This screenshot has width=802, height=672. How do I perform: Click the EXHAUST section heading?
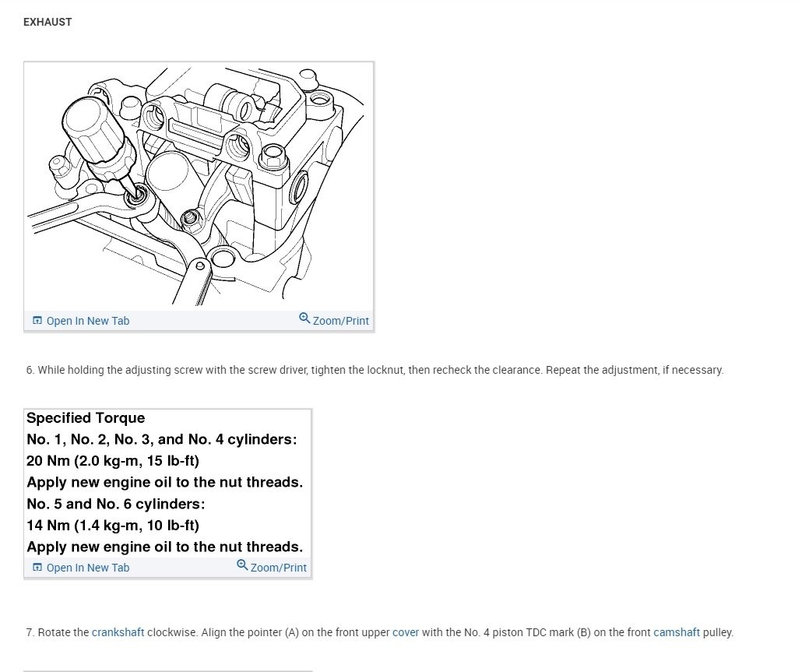[x=47, y=22]
